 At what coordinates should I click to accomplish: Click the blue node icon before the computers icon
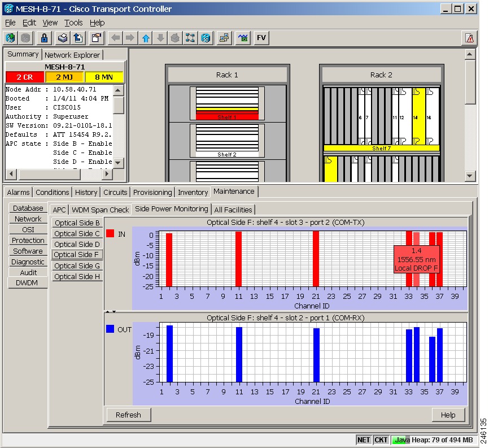point(205,38)
